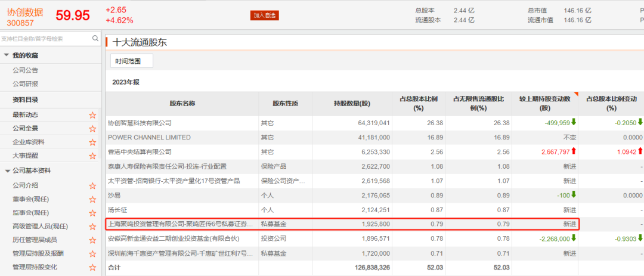Open 管理层持股变化 in the sidebar
The width and height of the screenshot is (644, 276).
35,267
